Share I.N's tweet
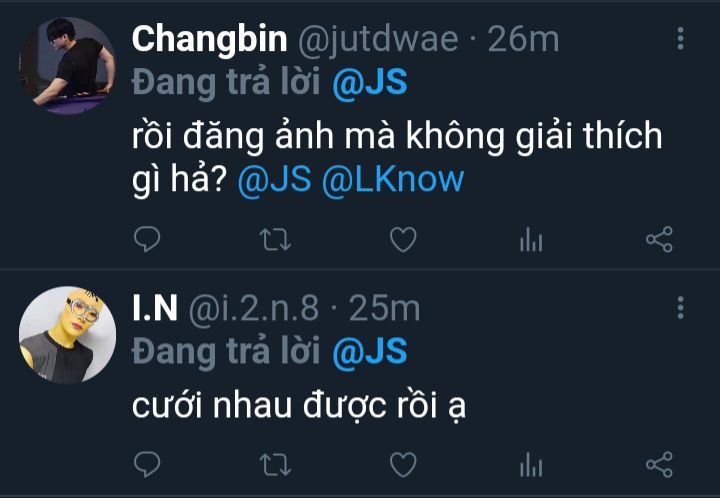Viewport: 720px width, 498px height. pyautogui.click(x=659, y=464)
